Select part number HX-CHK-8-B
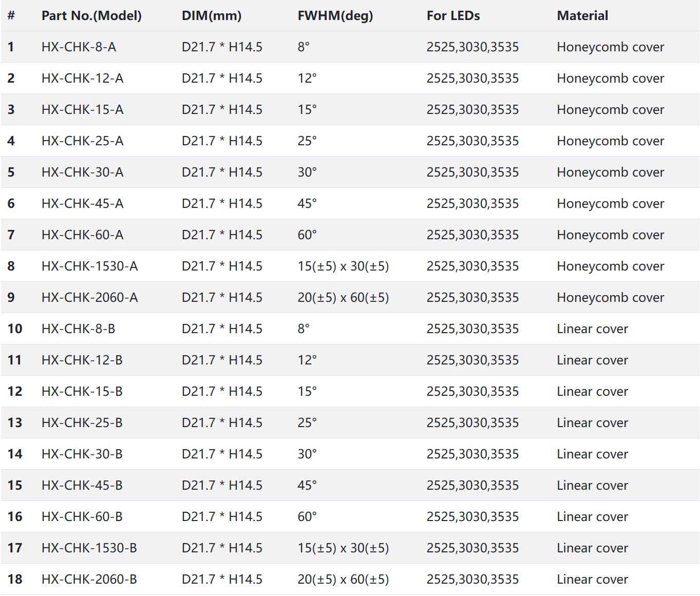The image size is (700, 596). pyautogui.click(x=78, y=329)
